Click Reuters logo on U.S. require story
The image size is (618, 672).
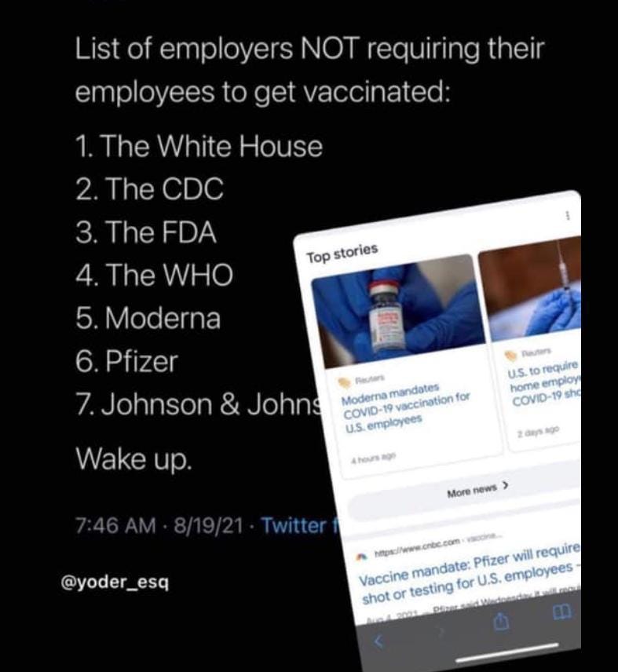point(510,356)
